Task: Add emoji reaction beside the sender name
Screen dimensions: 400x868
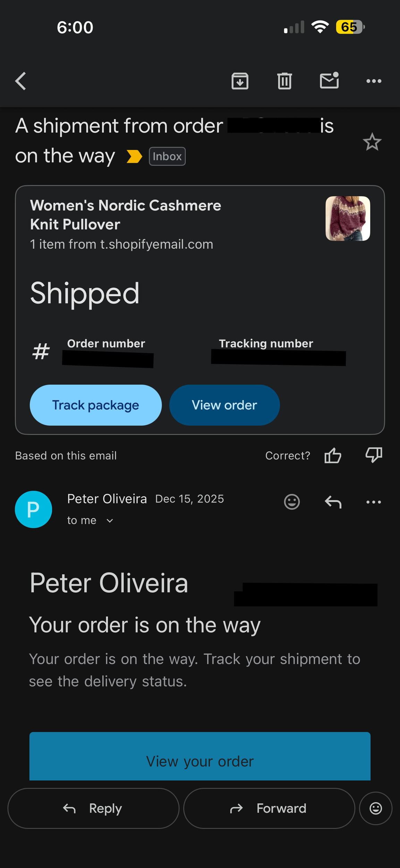Action: pyautogui.click(x=292, y=502)
